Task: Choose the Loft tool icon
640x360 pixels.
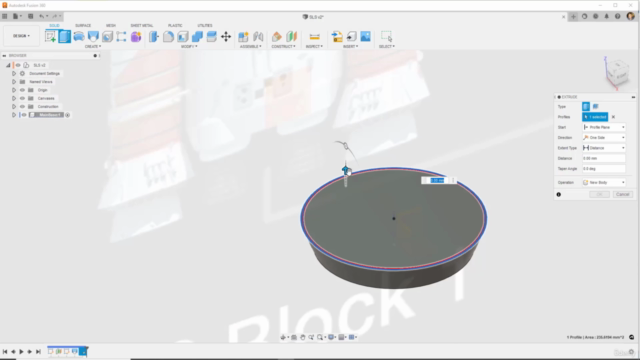Action: (93, 36)
